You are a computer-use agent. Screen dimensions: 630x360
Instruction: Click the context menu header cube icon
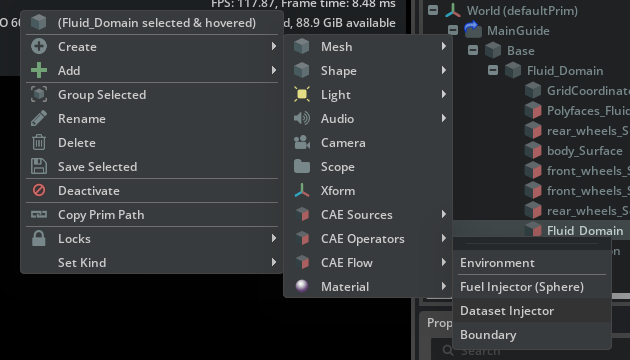point(39,22)
